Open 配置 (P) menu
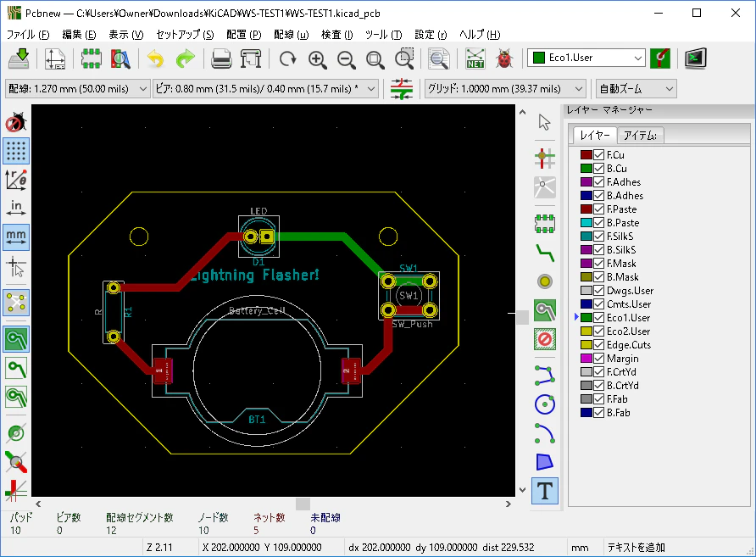The image size is (756, 557). click(x=244, y=35)
